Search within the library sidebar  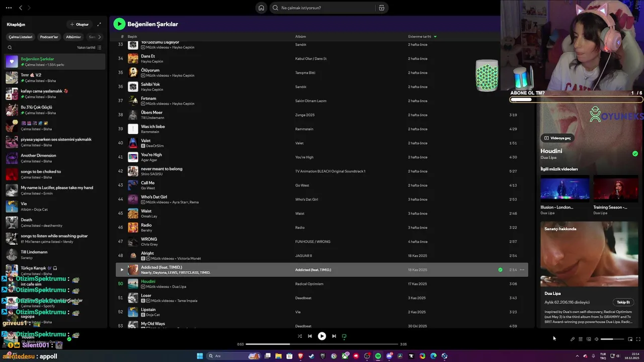pyautogui.click(x=10, y=47)
